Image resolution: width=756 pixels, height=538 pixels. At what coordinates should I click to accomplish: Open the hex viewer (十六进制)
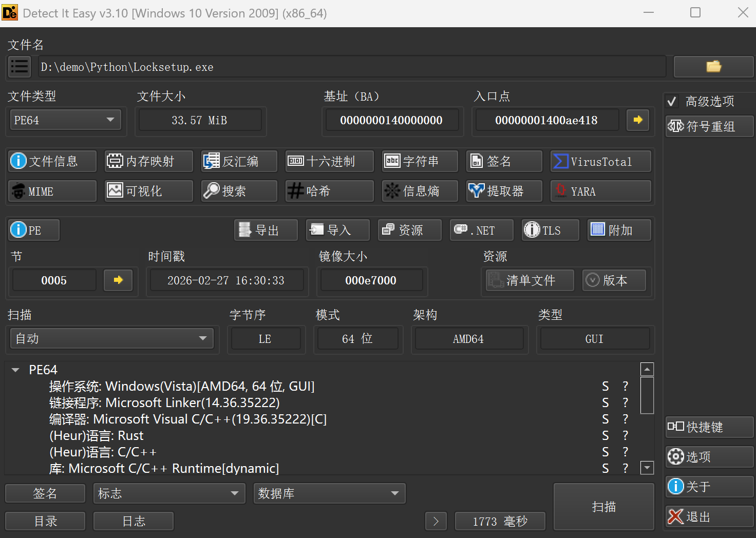[x=330, y=162]
